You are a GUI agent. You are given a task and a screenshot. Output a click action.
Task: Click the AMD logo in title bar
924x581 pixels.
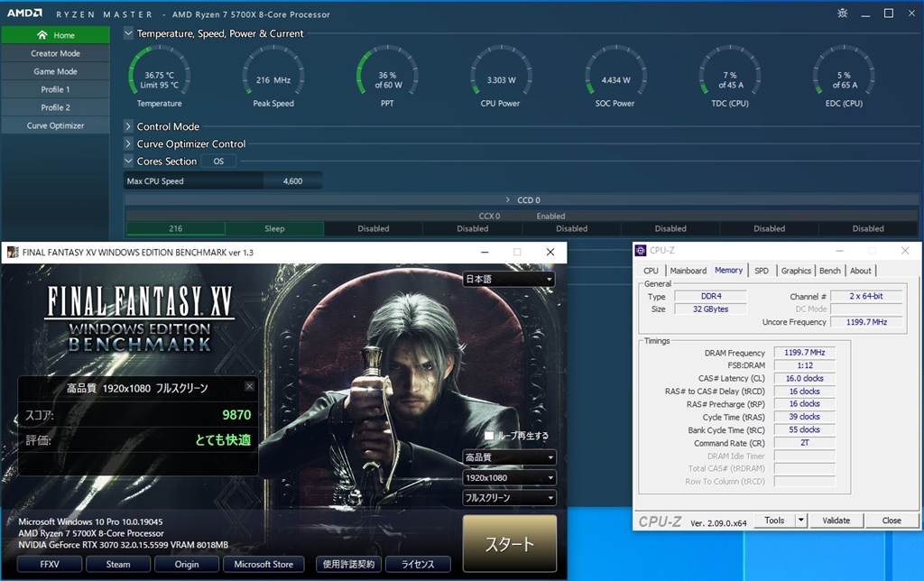(24, 14)
